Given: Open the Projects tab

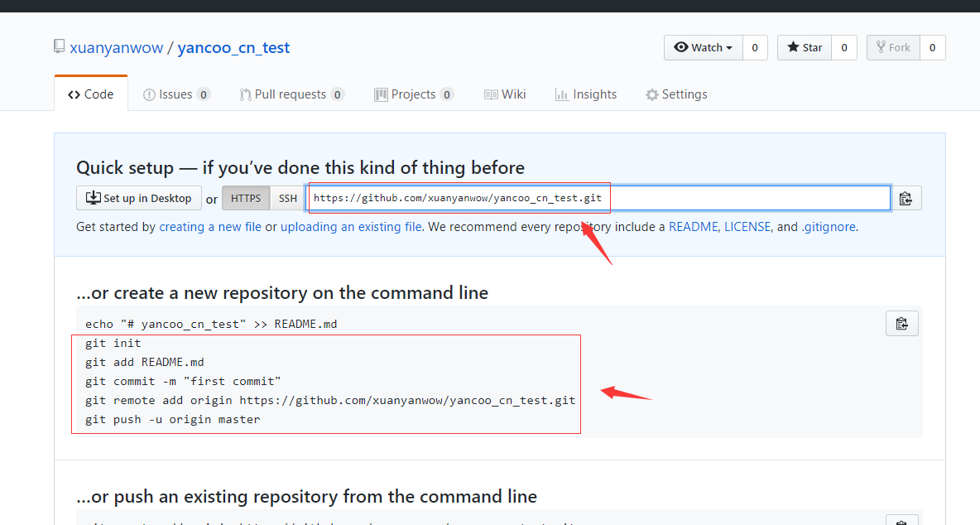Looking at the screenshot, I should [x=414, y=94].
